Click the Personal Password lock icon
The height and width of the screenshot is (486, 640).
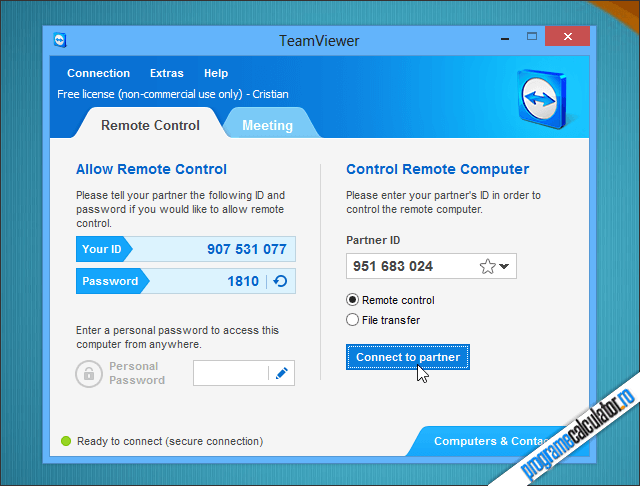tap(89, 373)
